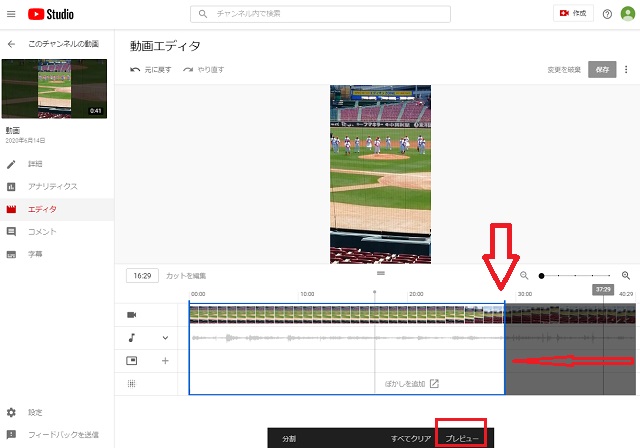Click the audio track music note icon
Image resolution: width=640 pixels, height=448 pixels.
point(132,338)
